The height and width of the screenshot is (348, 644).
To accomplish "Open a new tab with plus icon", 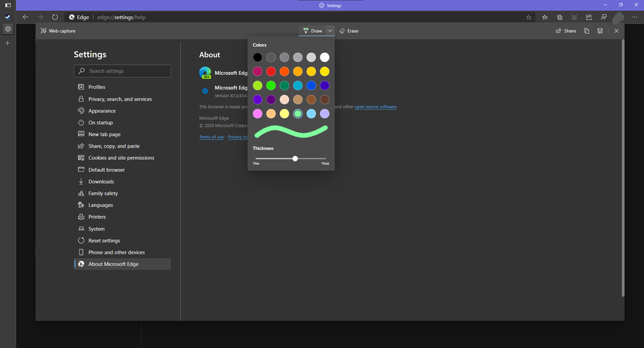I will 7,43.
